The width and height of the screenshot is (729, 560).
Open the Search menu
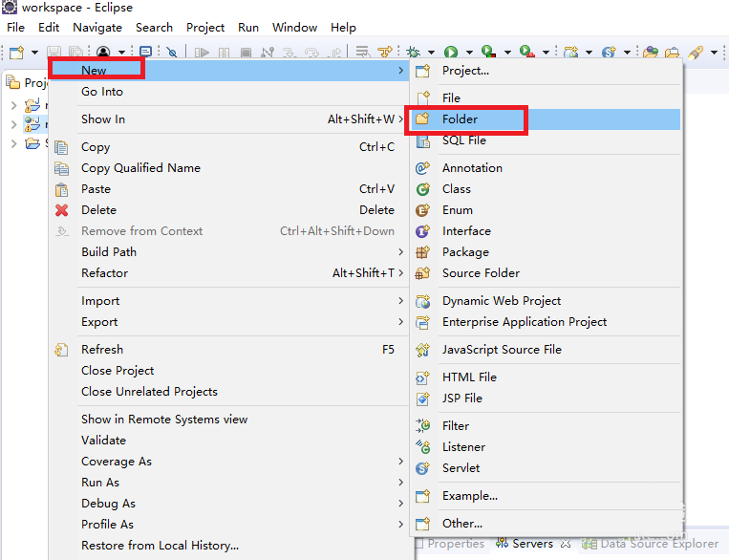[x=154, y=28]
